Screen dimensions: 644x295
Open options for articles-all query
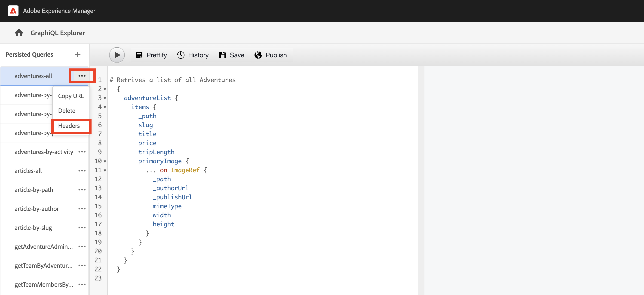pos(82,171)
